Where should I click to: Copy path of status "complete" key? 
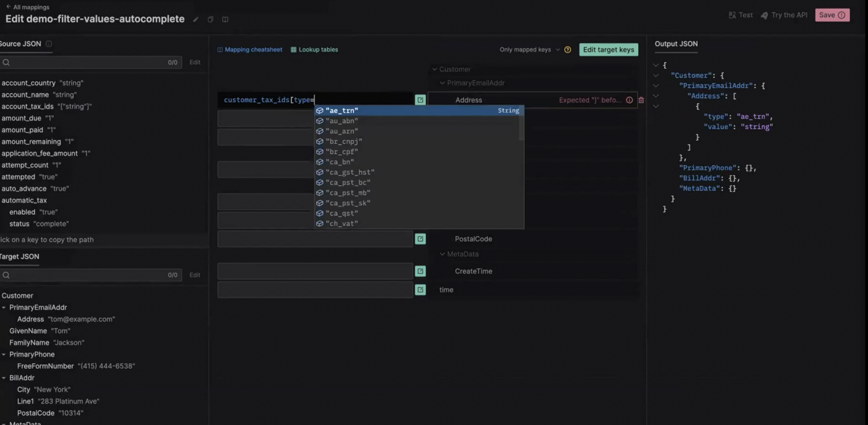coord(19,224)
